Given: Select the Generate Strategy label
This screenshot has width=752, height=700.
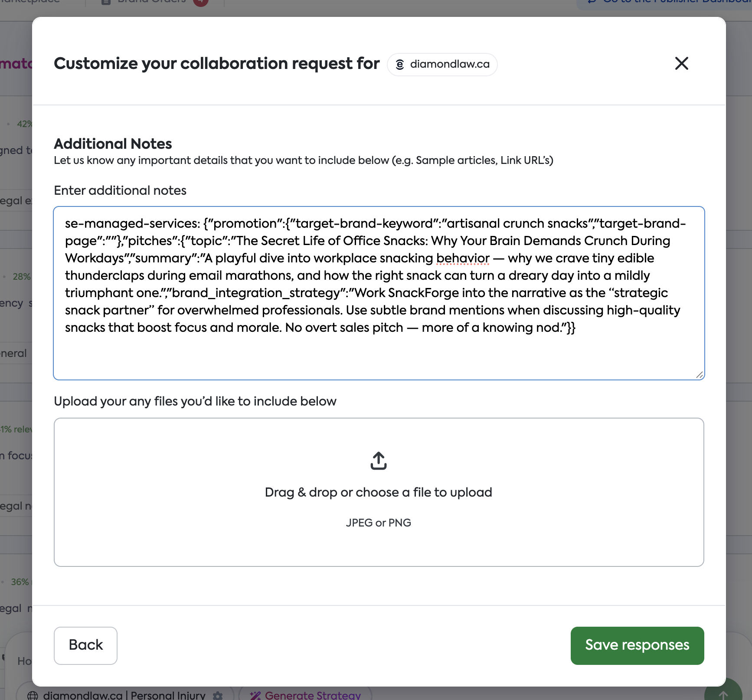Looking at the screenshot, I should [x=313, y=695].
